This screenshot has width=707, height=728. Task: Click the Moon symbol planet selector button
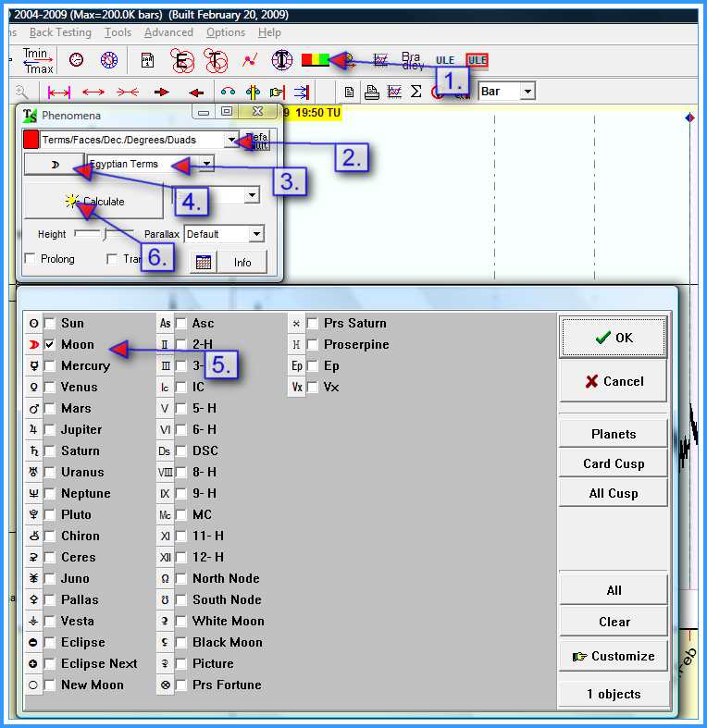click(x=53, y=164)
